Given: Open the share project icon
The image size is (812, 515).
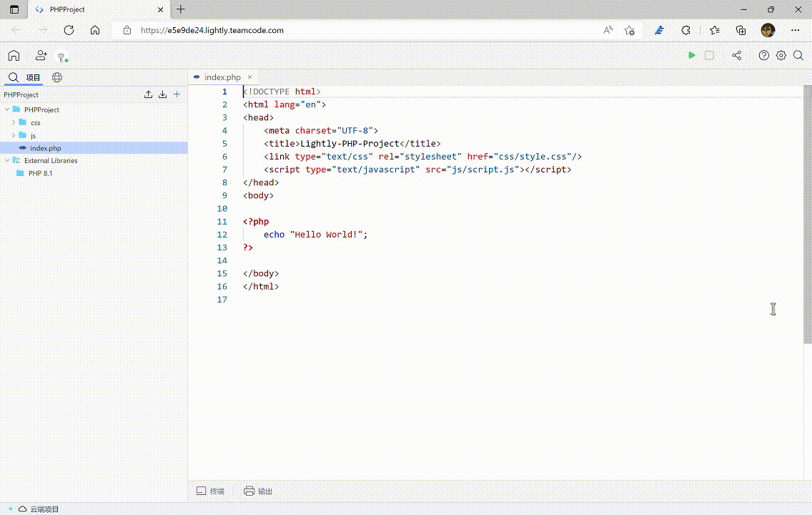Looking at the screenshot, I should click(736, 56).
